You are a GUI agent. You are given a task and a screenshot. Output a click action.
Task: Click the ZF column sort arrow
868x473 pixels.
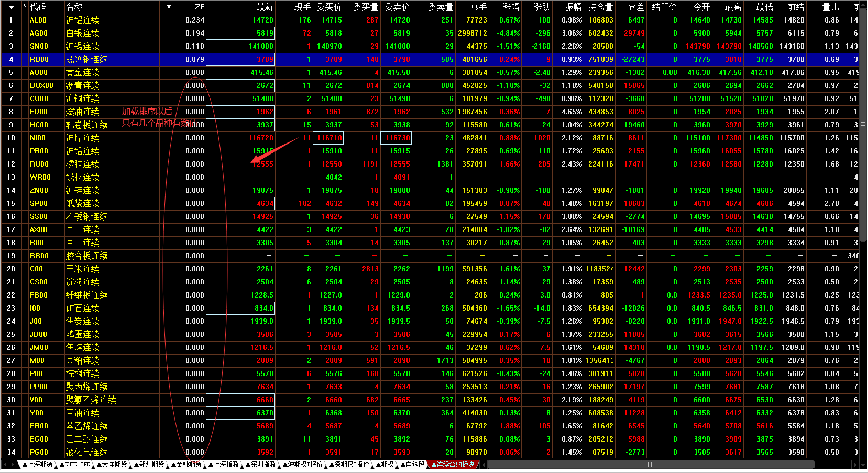pos(169,7)
